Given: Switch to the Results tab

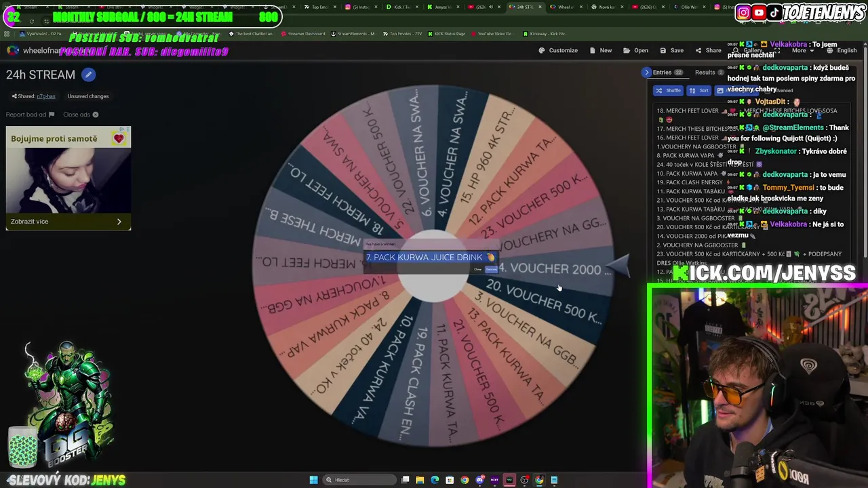Looking at the screenshot, I should click(x=709, y=73).
